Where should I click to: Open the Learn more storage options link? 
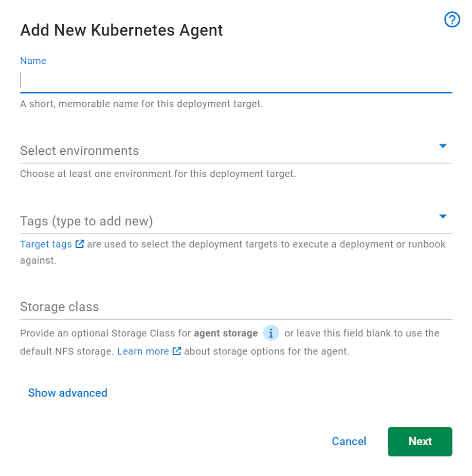pos(142,351)
